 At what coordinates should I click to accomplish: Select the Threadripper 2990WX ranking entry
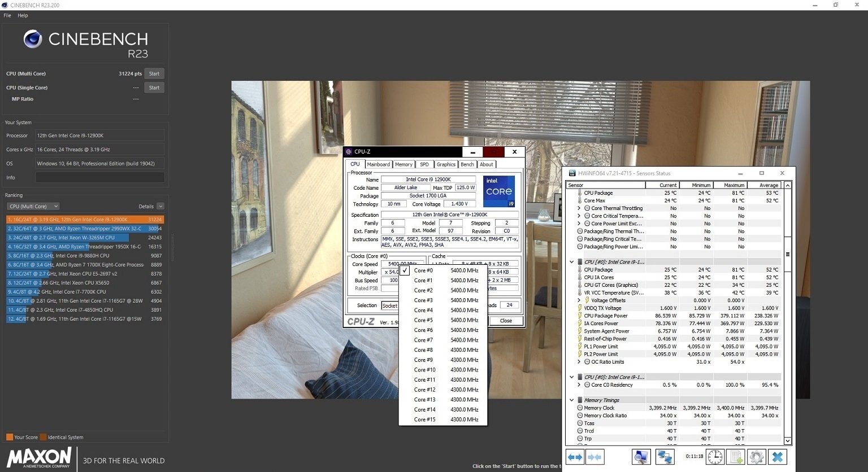click(x=85, y=229)
